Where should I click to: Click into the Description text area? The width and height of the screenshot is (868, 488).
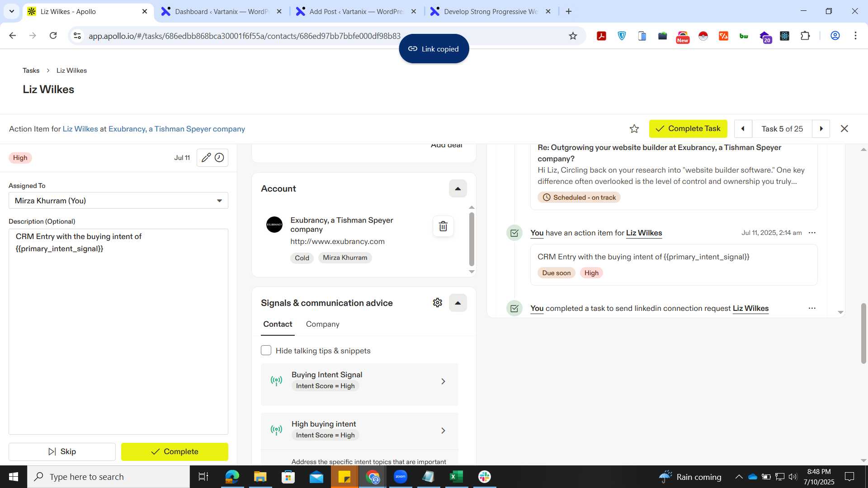click(x=118, y=332)
